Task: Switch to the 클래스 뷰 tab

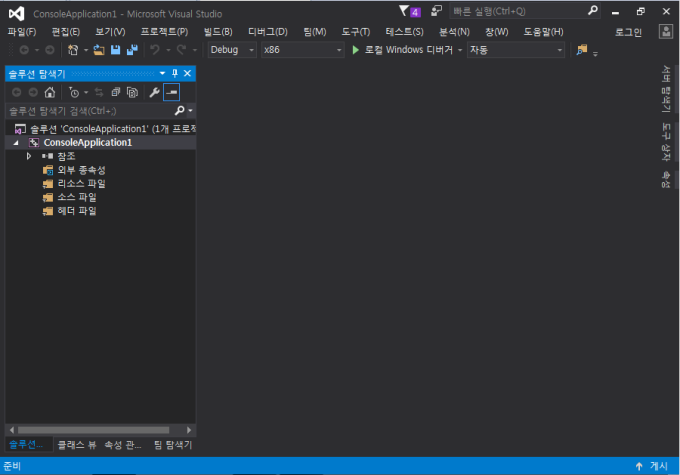Action: pyautogui.click(x=77, y=444)
